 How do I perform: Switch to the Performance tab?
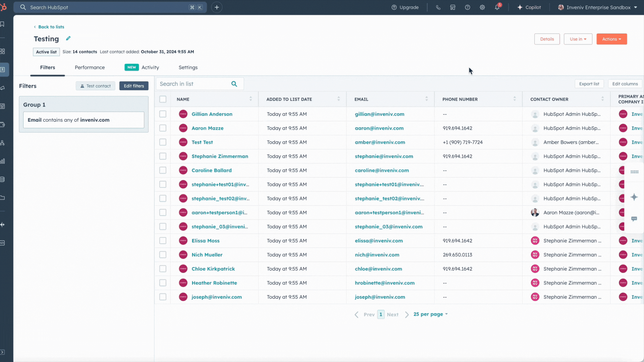point(90,67)
